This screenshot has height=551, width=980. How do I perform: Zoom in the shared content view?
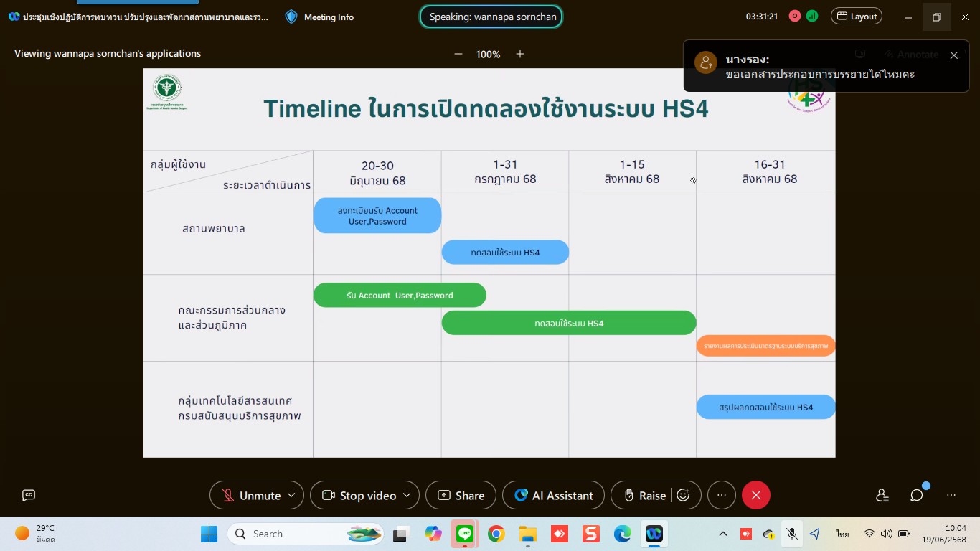click(x=520, y=54)
